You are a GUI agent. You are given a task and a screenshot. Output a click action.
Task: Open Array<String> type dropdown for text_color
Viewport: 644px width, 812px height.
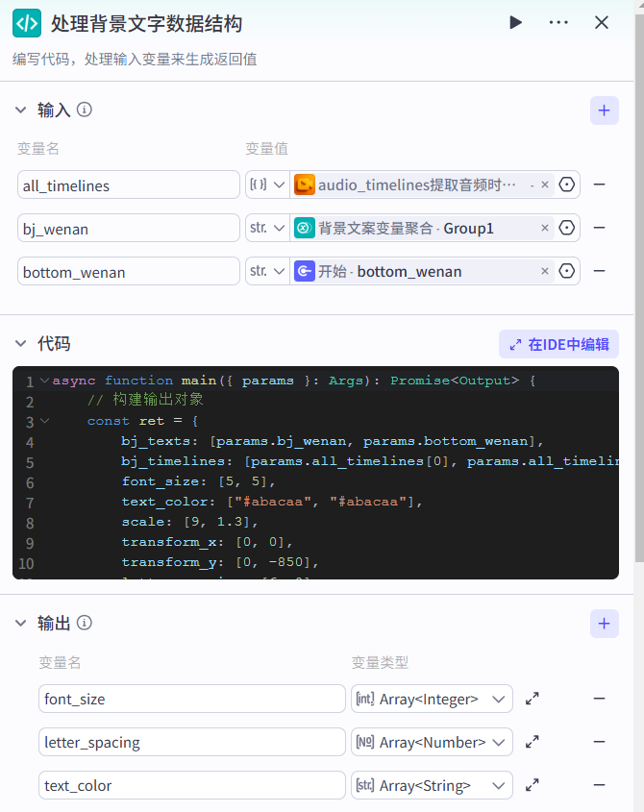432,785
